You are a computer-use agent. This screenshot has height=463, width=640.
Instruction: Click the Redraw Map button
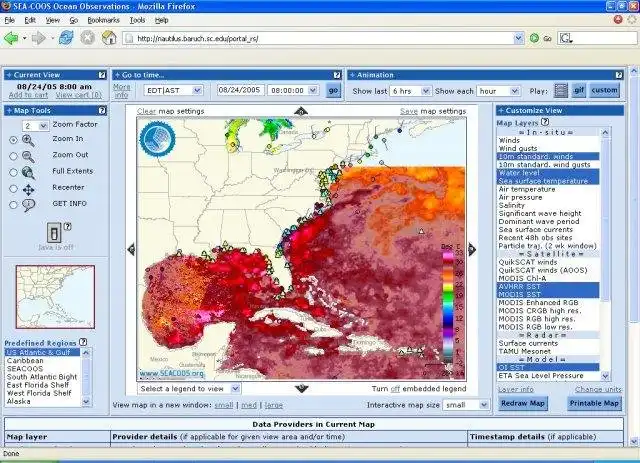coord(523,403)
